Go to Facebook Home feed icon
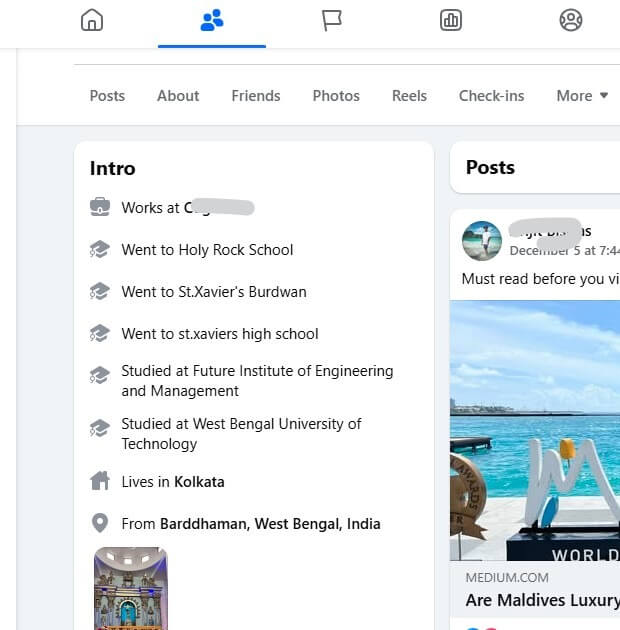620x630 pixels. 92,20
